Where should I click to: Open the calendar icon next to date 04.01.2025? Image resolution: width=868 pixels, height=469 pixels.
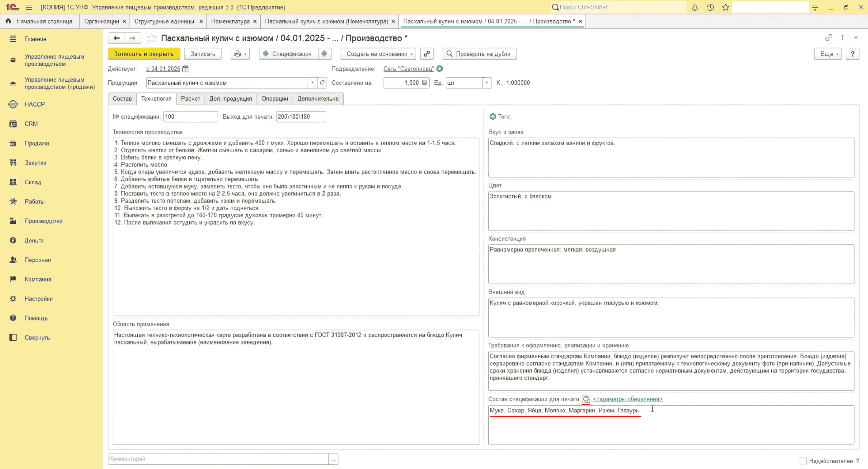(185, 69)
